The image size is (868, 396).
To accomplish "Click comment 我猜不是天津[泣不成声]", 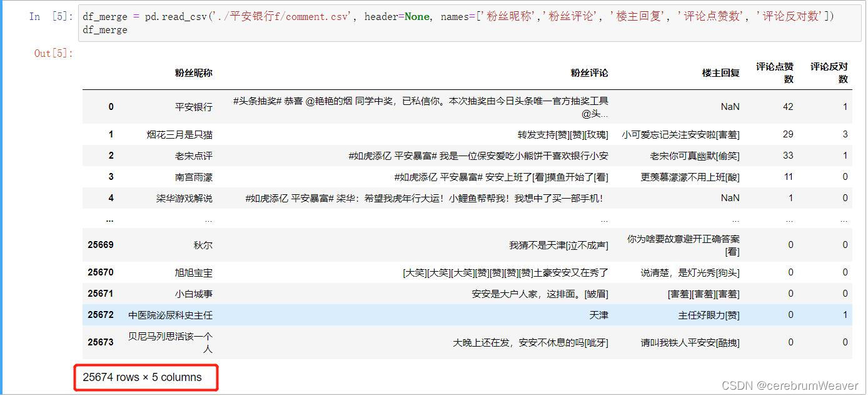I will (x=558, y=245).
